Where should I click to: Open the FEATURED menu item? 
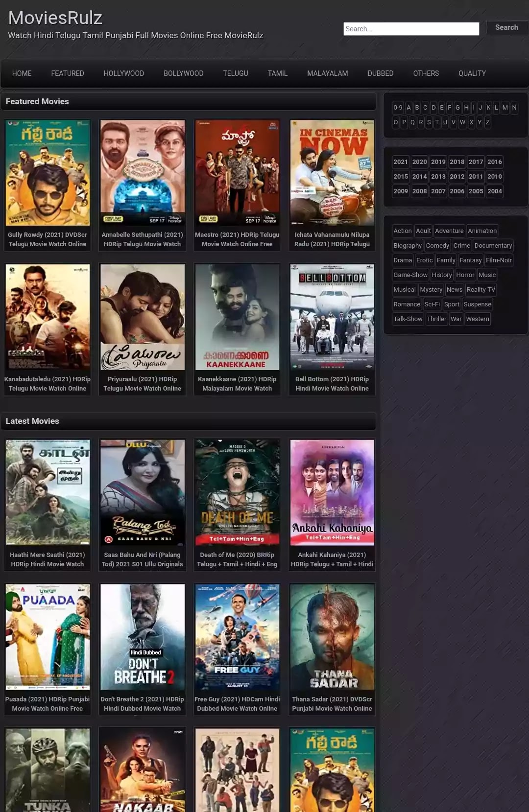coord(68,73)
